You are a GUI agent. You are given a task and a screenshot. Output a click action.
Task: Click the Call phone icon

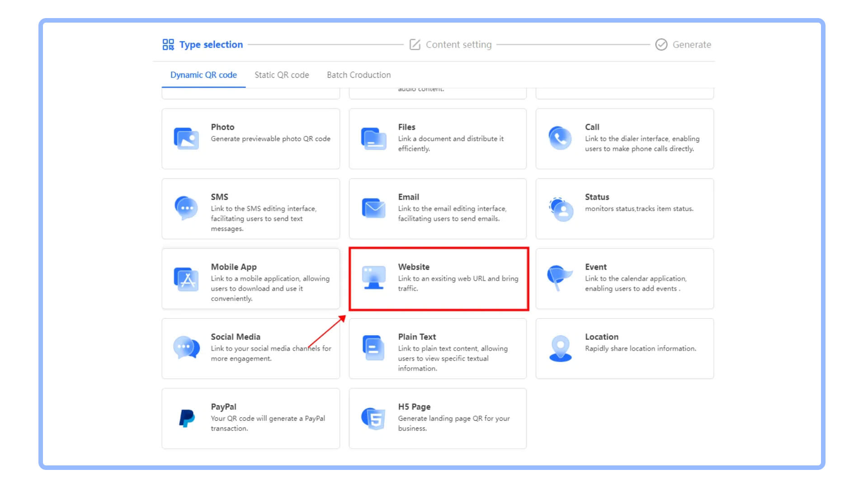click(x=560, y=138)
